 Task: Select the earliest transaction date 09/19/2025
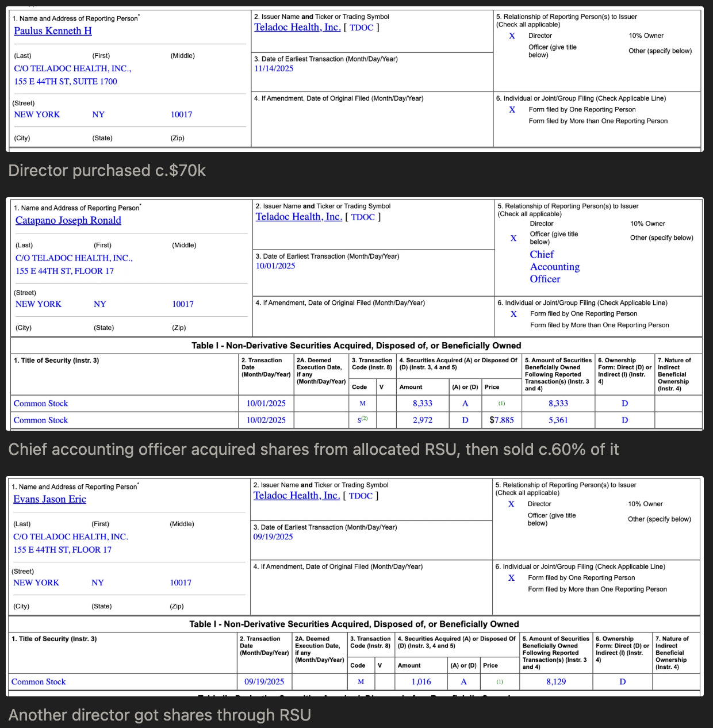point(273,537)
